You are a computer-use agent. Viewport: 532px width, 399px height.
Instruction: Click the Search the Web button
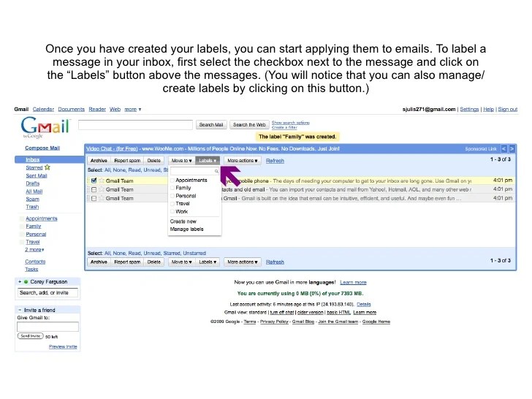249,125
